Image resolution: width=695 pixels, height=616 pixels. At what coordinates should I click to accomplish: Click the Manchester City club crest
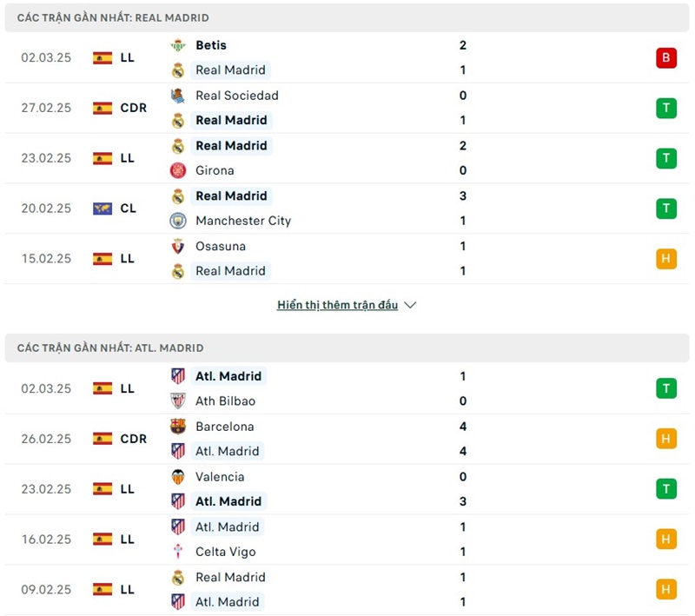tap(178, 221)
